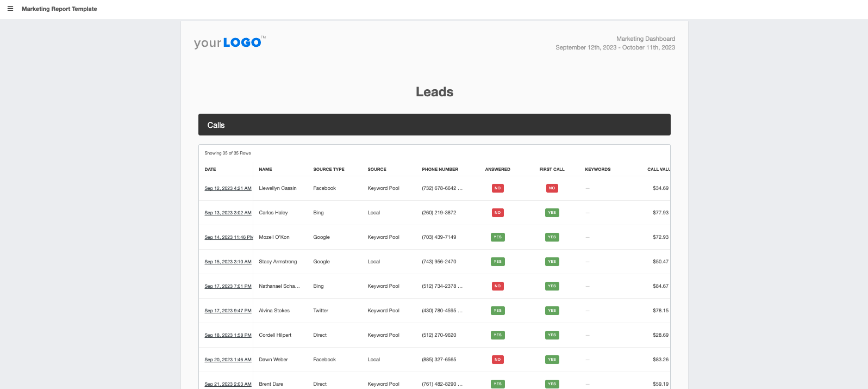Open the Sep 14, 2023 11:46 PM call
The width and height of the screenshot is (868, 389).
pyautogui.click(x=229, y=237)
